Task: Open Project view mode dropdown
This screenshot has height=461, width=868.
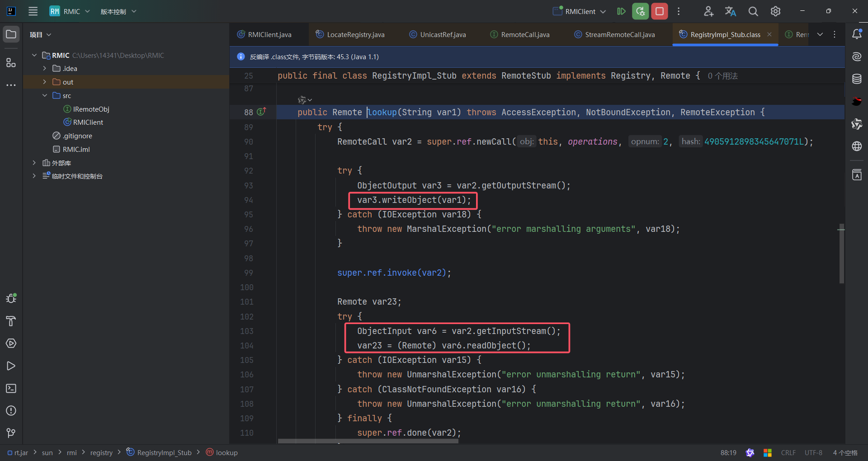Action: (41, 35)
